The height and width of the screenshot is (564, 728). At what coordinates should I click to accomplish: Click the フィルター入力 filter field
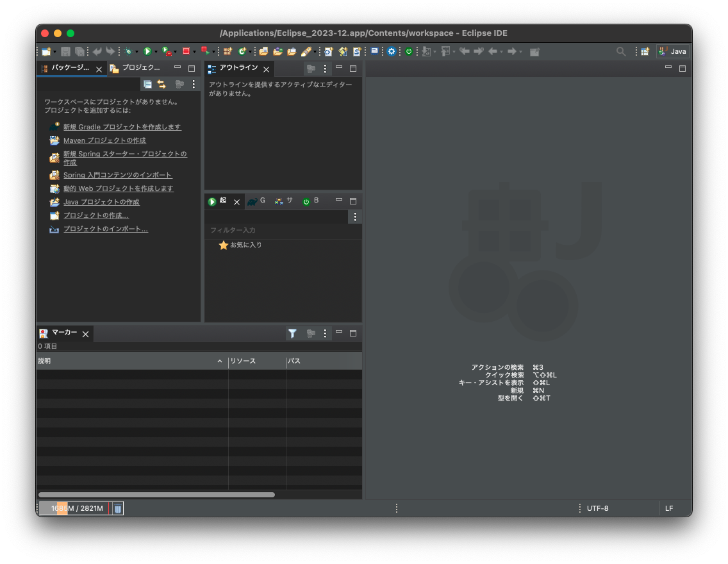click(283, 230)
